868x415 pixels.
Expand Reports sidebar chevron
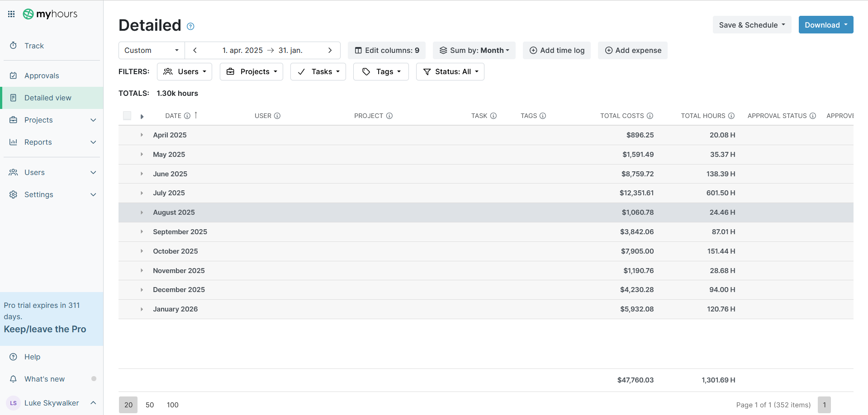coord(93,142)
